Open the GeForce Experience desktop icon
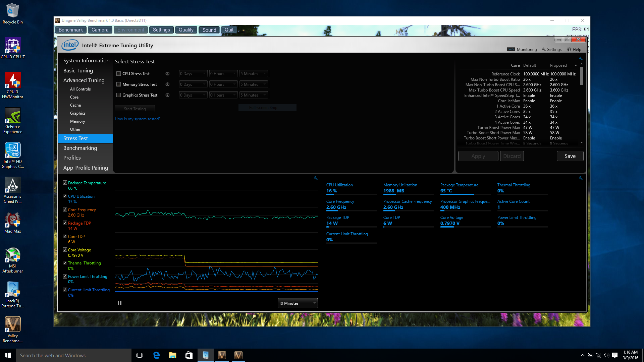Image resolution: width=644 pixels, height=362 pixels. click(x=13, y=120)
